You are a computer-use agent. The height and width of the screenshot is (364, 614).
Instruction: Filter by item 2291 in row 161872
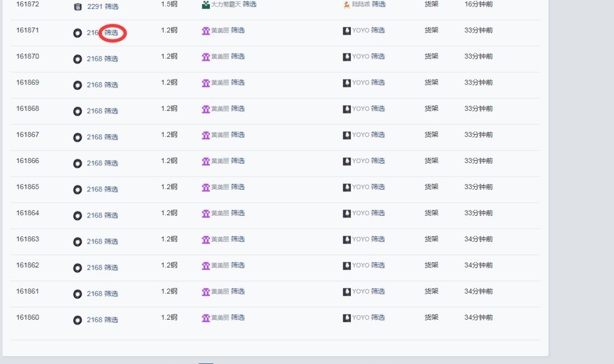tap(111, 7)
